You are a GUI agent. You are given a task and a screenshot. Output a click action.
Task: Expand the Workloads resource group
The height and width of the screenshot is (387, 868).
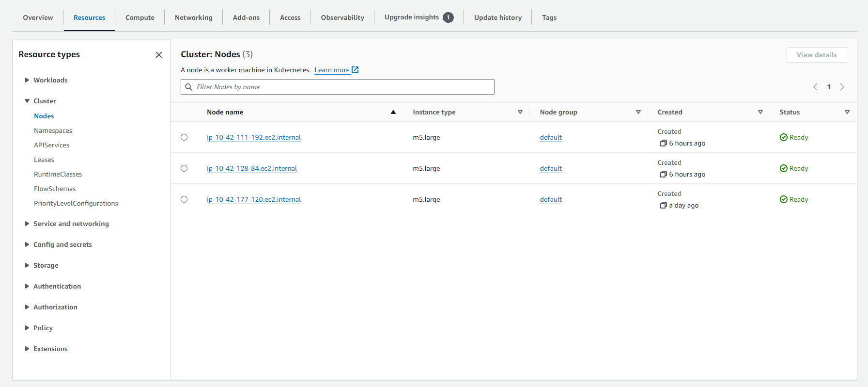tap(27, 80)
